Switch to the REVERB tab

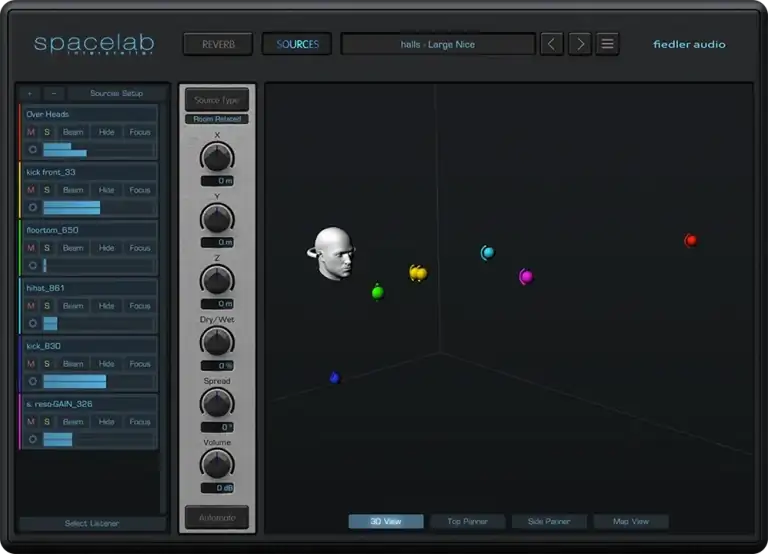[218, 44]
